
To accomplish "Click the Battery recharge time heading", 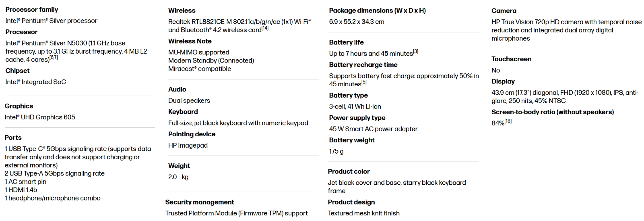I will [363, 65].
